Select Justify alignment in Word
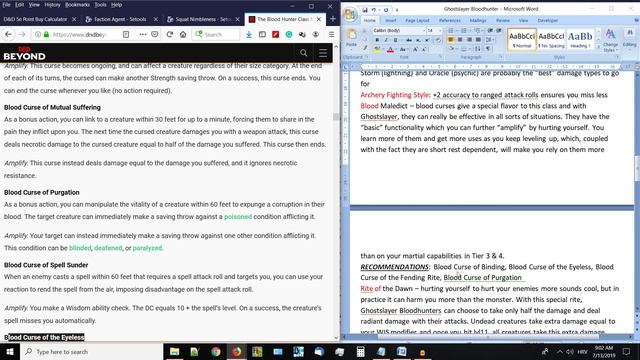 pos(478,40)
